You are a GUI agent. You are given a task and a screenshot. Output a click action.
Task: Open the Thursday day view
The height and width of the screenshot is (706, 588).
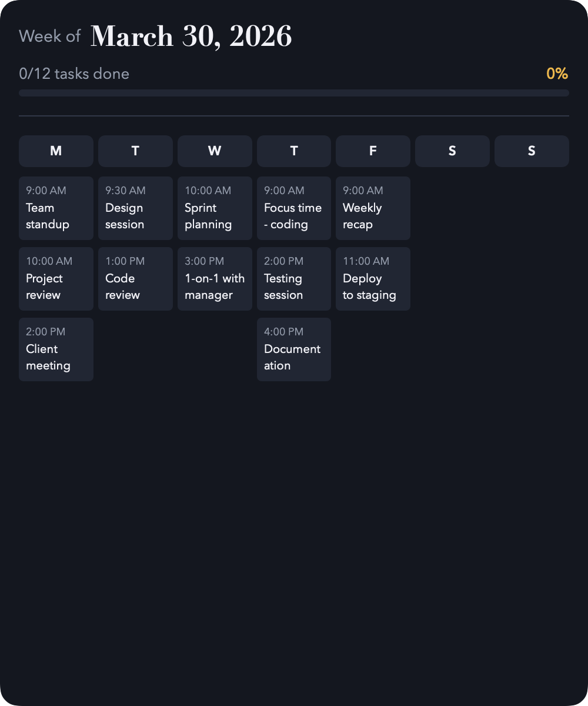coord(294,151)
